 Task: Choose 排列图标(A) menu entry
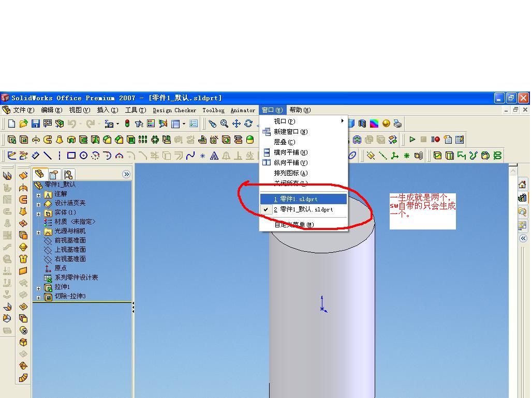pyautogui.click(x=304, y=173)
